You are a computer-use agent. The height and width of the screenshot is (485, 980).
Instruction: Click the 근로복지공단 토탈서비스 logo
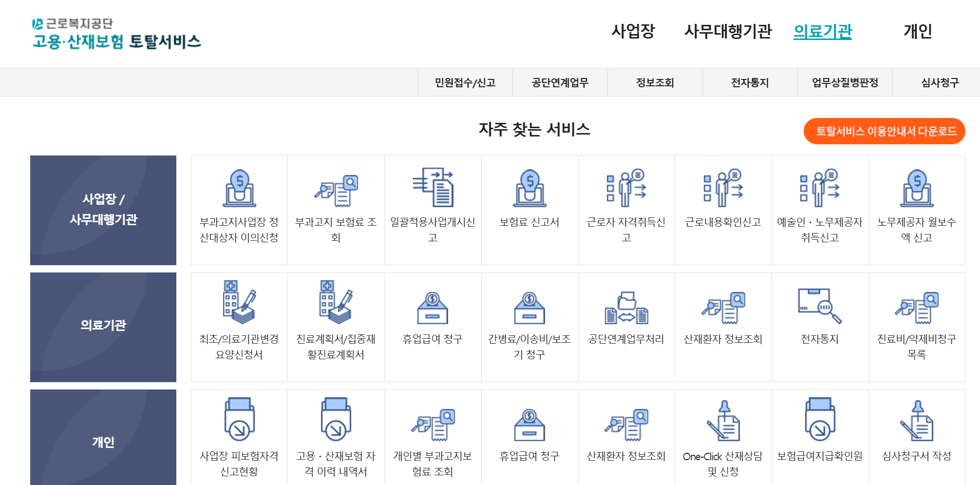(x=116, y=34)
